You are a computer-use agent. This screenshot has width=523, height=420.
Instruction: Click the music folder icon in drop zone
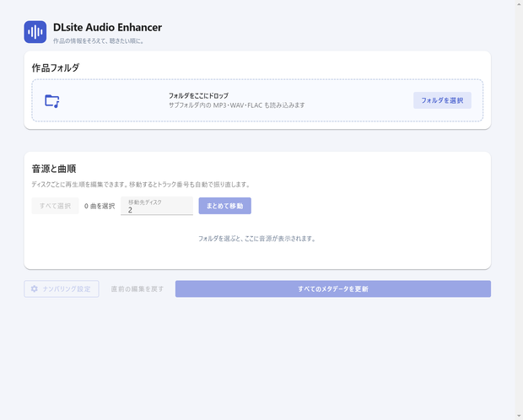[52, 100]
